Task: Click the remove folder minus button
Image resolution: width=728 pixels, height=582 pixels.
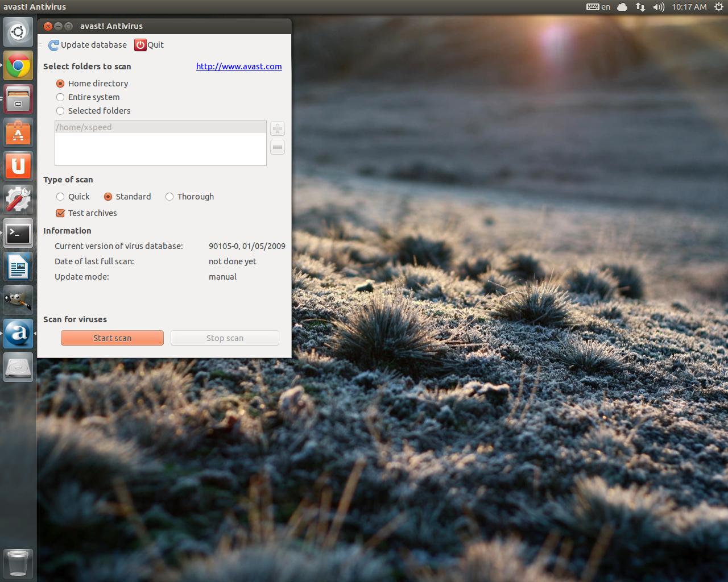Action: pos(278,148)
